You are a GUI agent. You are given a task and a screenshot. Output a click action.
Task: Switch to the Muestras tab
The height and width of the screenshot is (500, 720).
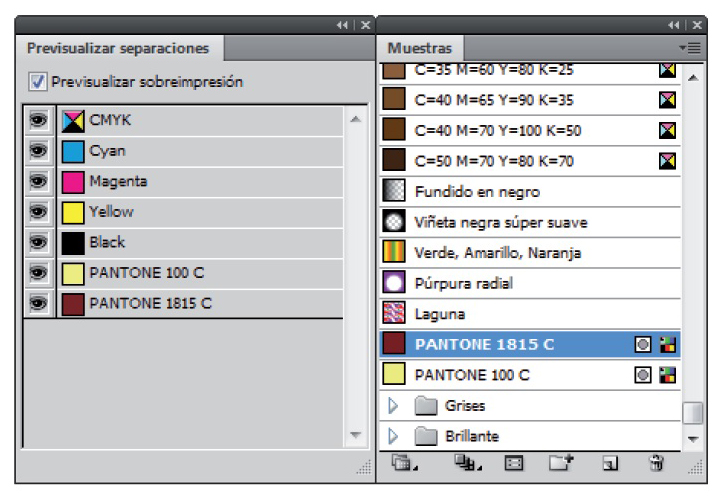coord(419,48)
